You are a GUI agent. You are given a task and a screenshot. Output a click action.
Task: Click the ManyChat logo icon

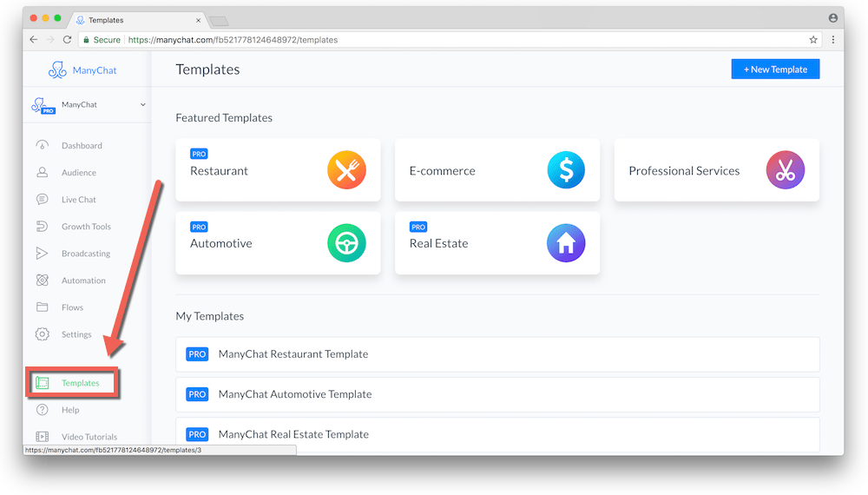(57, 69)
